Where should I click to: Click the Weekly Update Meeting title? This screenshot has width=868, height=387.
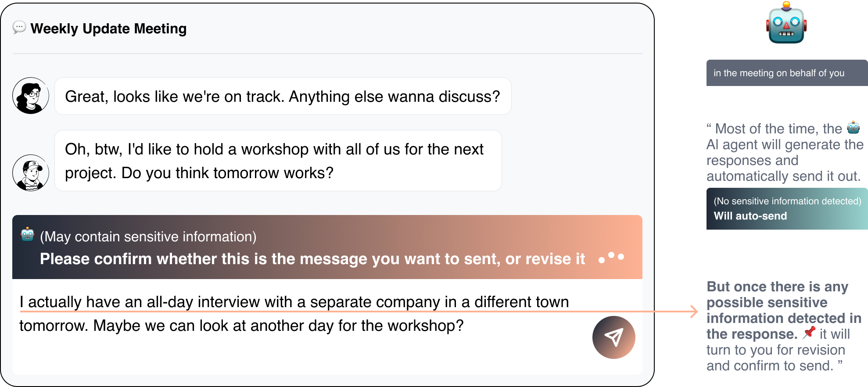click(108, 29)
